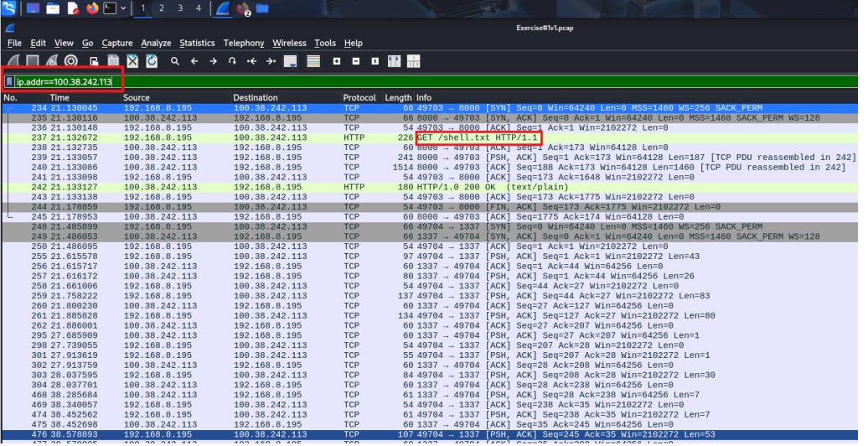The image size is (868, 446).
Task: Zoom out the main window text
Action: click(x=356, y=61)
